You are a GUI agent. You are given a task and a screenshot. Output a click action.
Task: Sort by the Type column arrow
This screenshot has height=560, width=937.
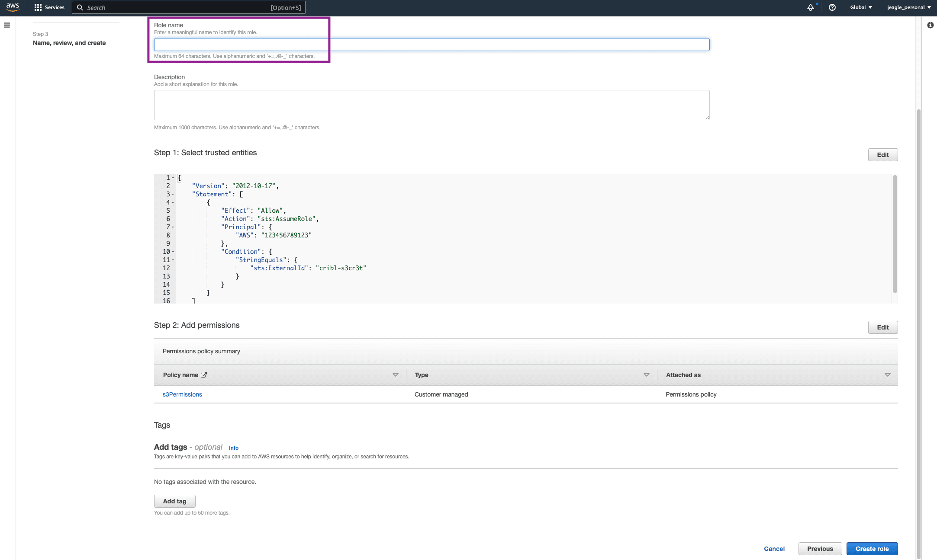click(x=646, y=375)
